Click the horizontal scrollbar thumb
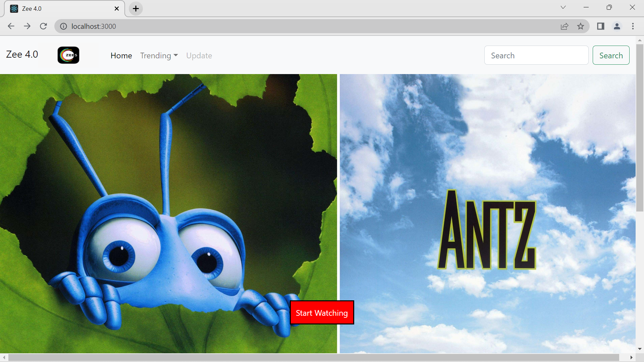 click(314, 358)
